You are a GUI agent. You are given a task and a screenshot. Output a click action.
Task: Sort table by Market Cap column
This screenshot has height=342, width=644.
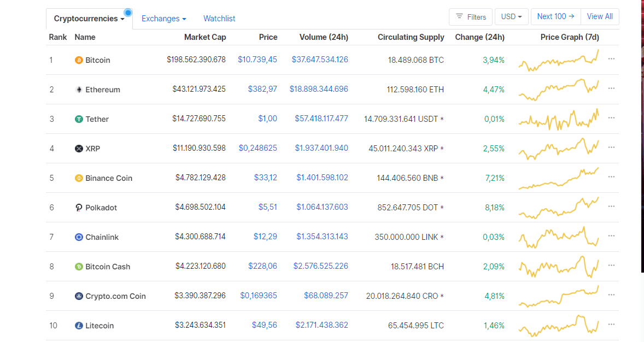(204, 37)
